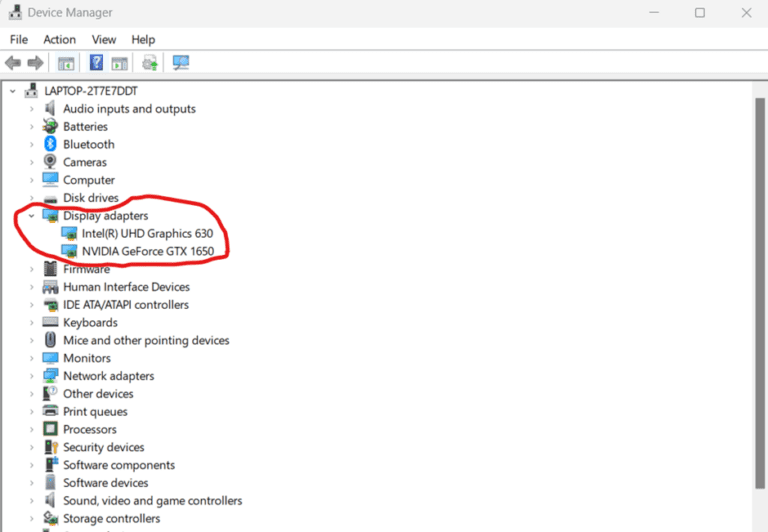The height and width of the screenshot is (532, 768).
Task: Click the NVIDIA GeForce GTX 1650 adapter icon
Action: coord(69,251)
